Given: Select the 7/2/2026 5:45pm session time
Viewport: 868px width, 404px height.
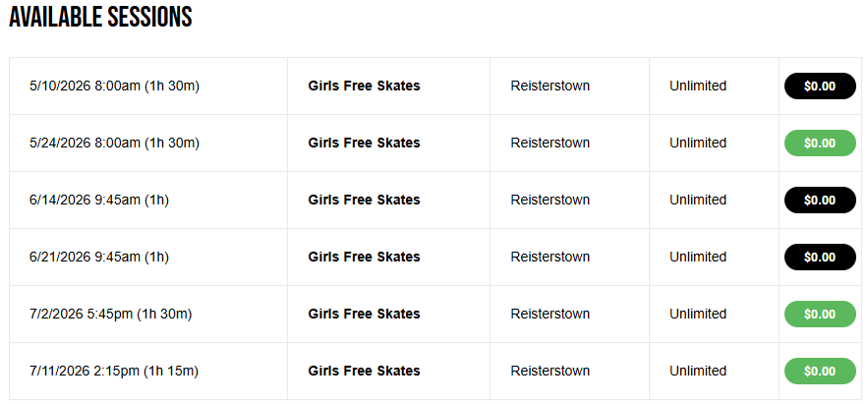Looking at the screenshot, I should (x=110, y=315).
